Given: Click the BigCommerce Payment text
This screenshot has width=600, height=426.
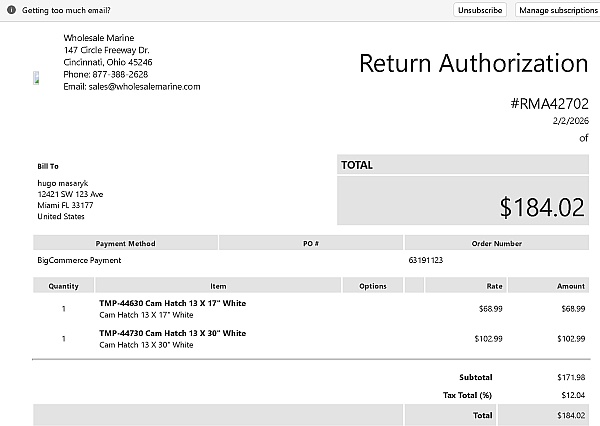Looking at the screenshot, I should [78, 260].
